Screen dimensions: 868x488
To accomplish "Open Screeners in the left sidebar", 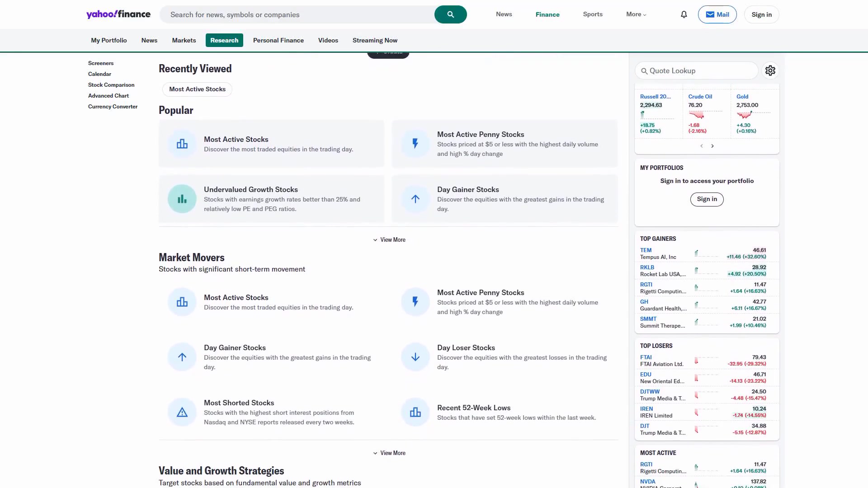I will pos(101,63).
